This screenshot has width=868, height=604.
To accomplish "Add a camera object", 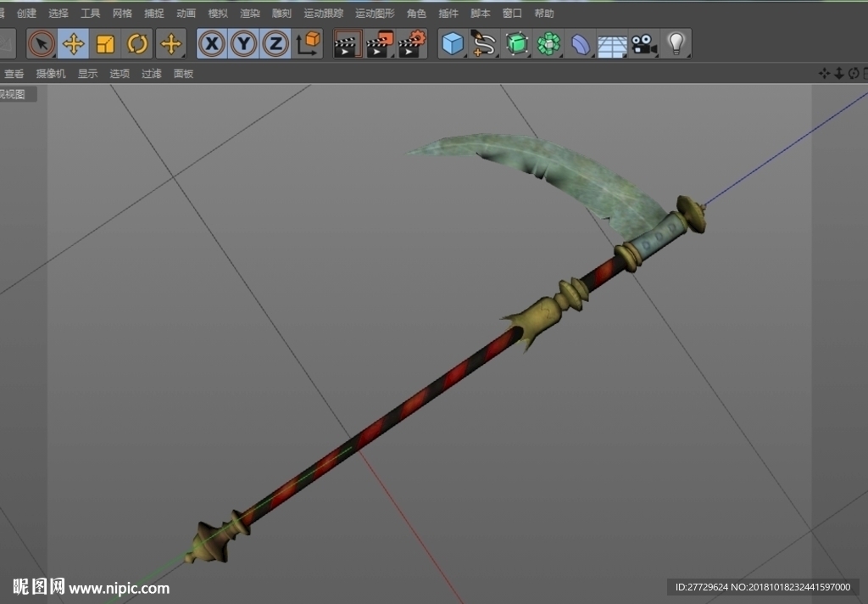I will click(644, 44).
